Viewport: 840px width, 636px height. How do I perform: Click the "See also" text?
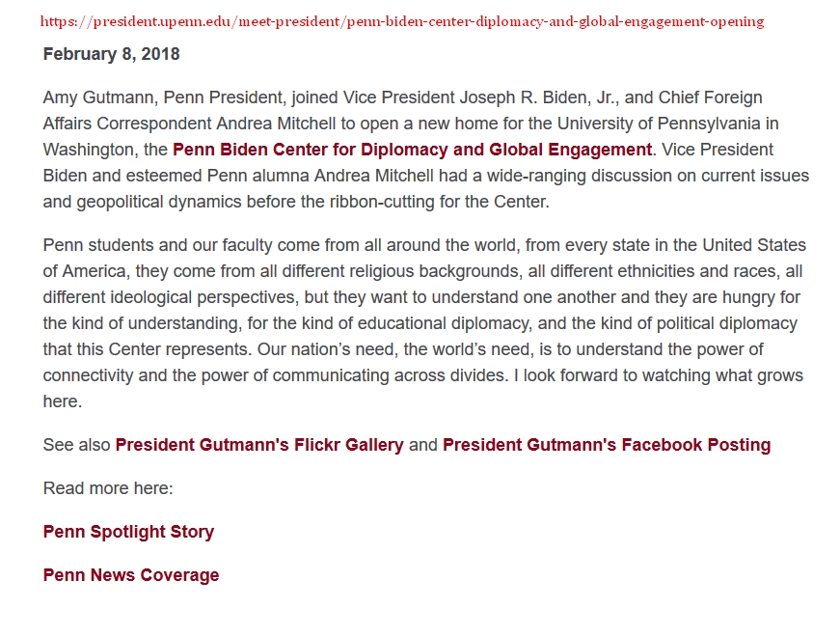tap(77, 445)
